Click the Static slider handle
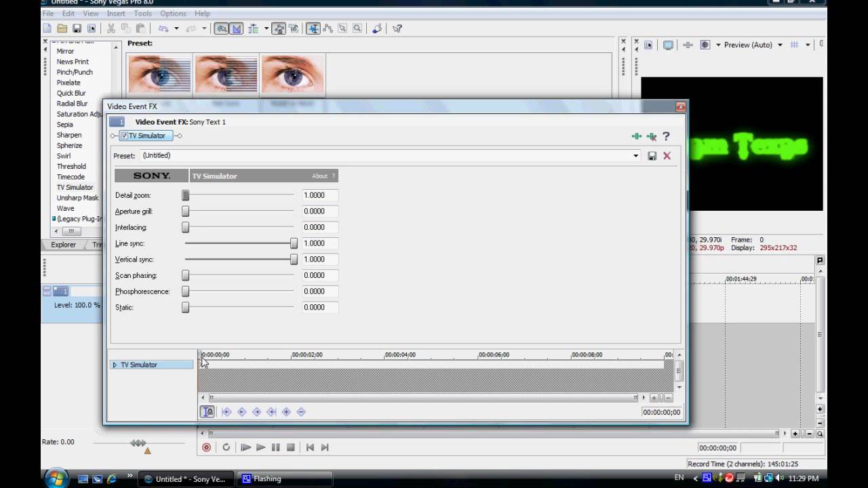The height and width of the screenshot is (488, 868). (x=185, y=307)
